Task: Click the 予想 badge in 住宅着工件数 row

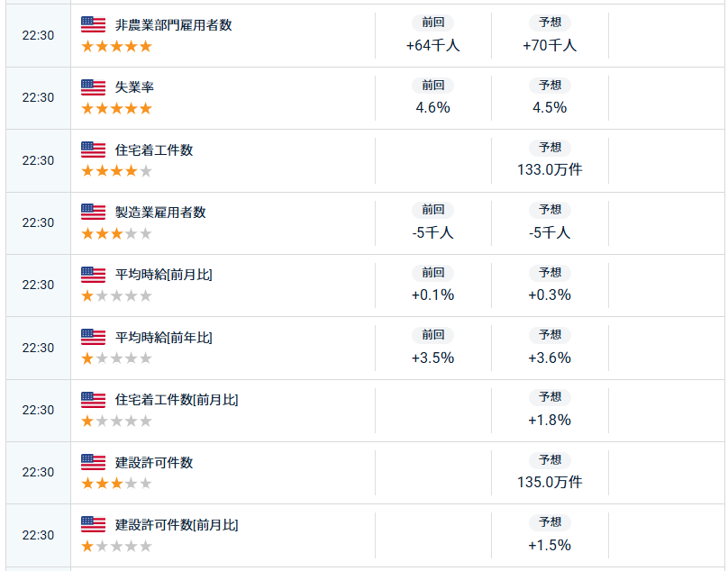Action: [x=550, y=148]
